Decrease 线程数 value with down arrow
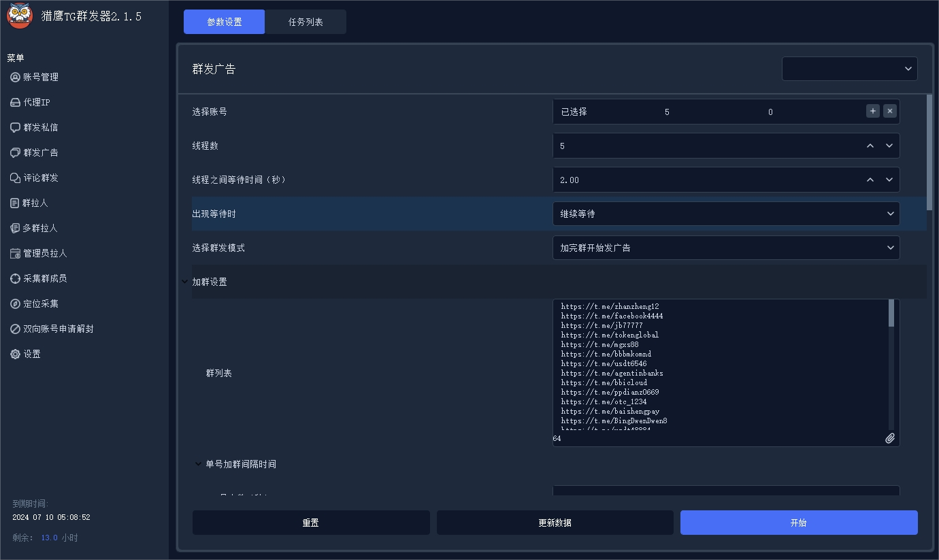 point(889,146)
